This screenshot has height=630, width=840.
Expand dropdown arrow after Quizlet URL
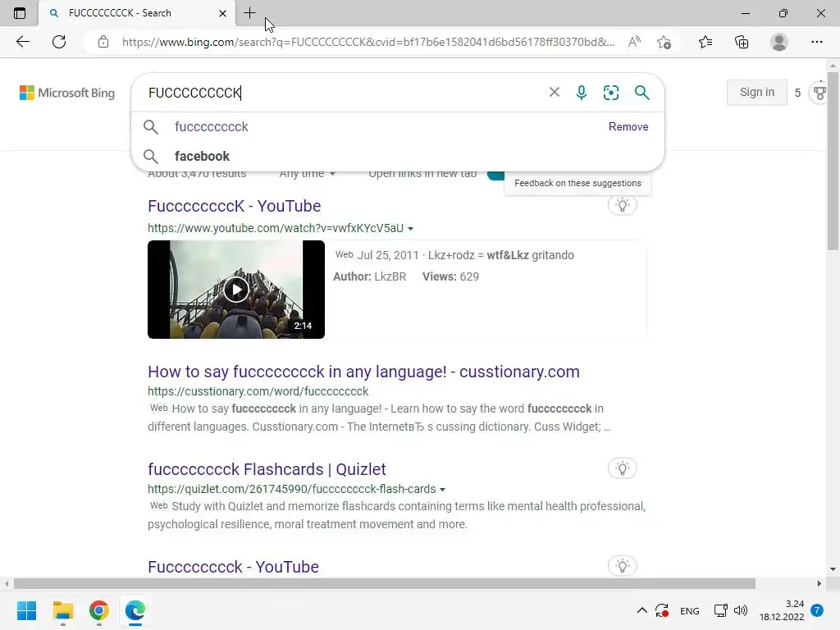pos(442,490)
